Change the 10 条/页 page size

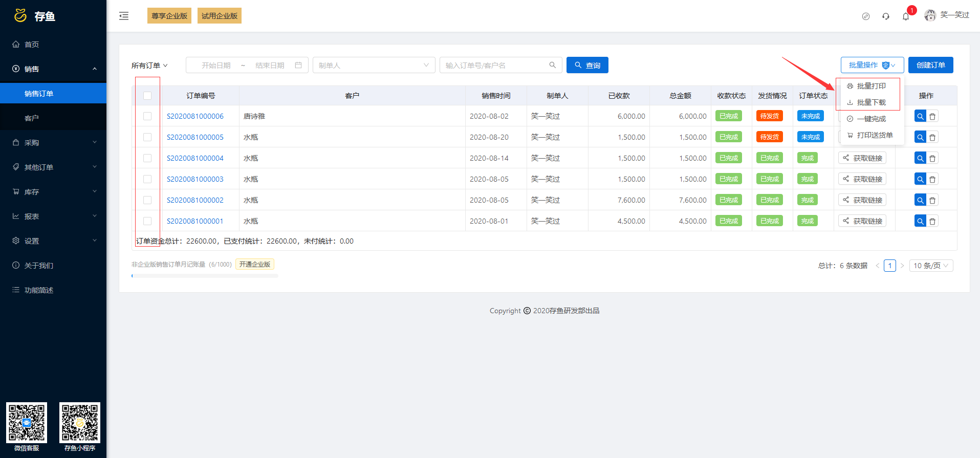point(931,266)
